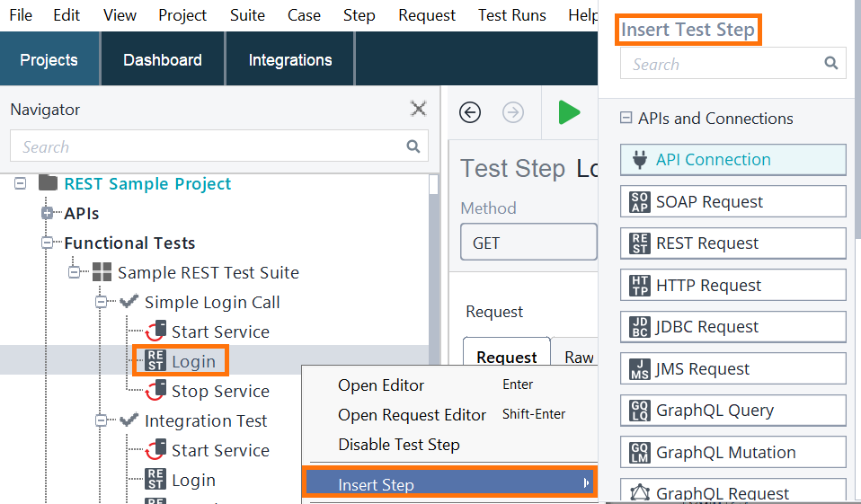The width and height of the screenshot is (861, 504).
Task: Collapse the APIs and Connections section
Action: pos(626,118)
